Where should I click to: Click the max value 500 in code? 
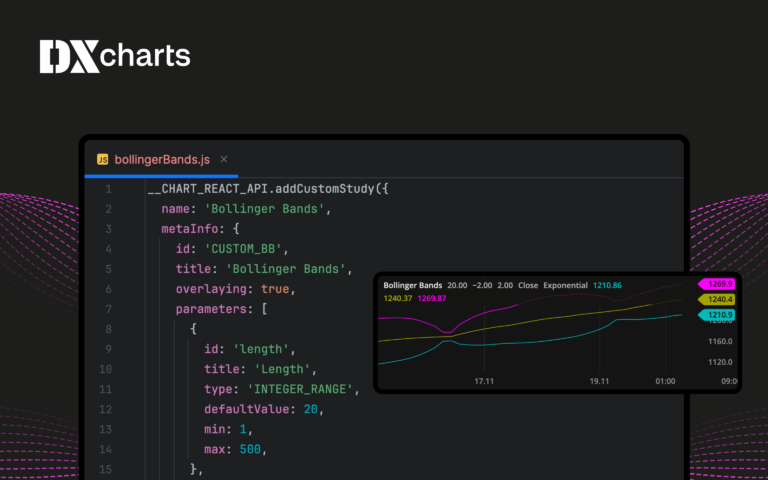250,449
